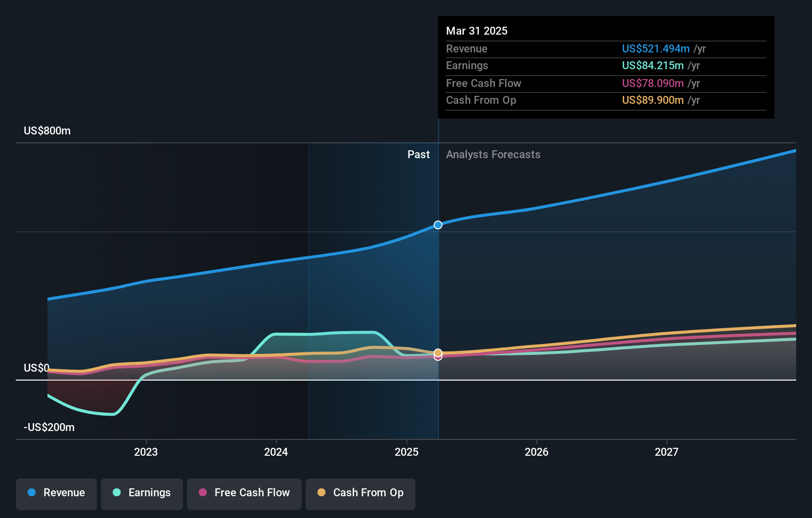The height and width of the screenshot is (518, 812).
Task: Toggle the Free Cash Flow legend button
Action: pos(244,494)
